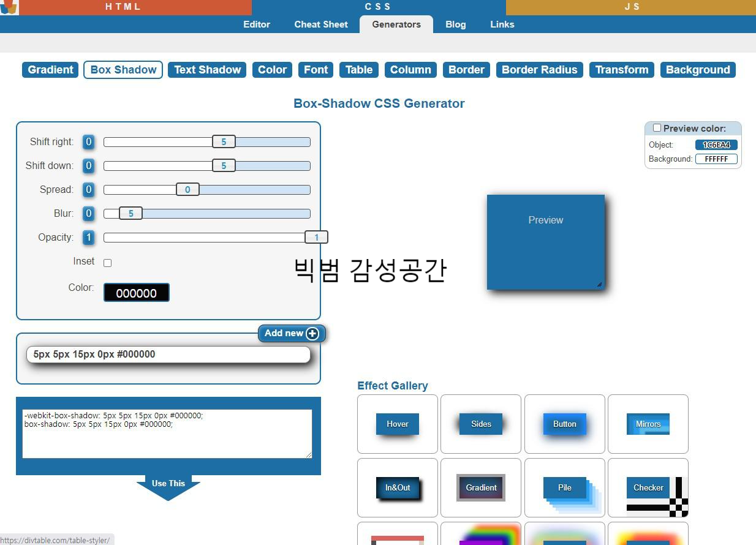Reset Shift right with its 0 button
This screenshot has width=756, height=545.
[88, 142]
